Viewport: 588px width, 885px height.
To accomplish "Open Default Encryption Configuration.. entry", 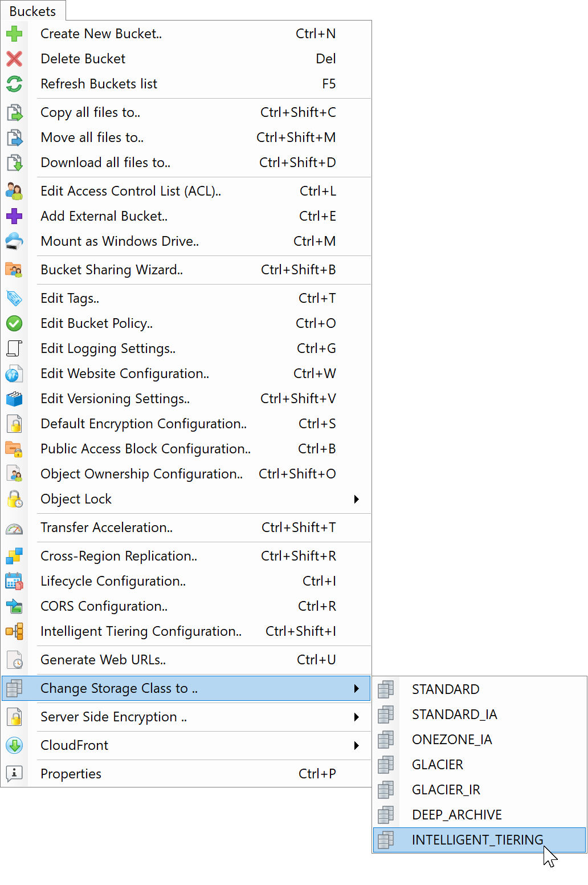I will (x=186, y=424).
